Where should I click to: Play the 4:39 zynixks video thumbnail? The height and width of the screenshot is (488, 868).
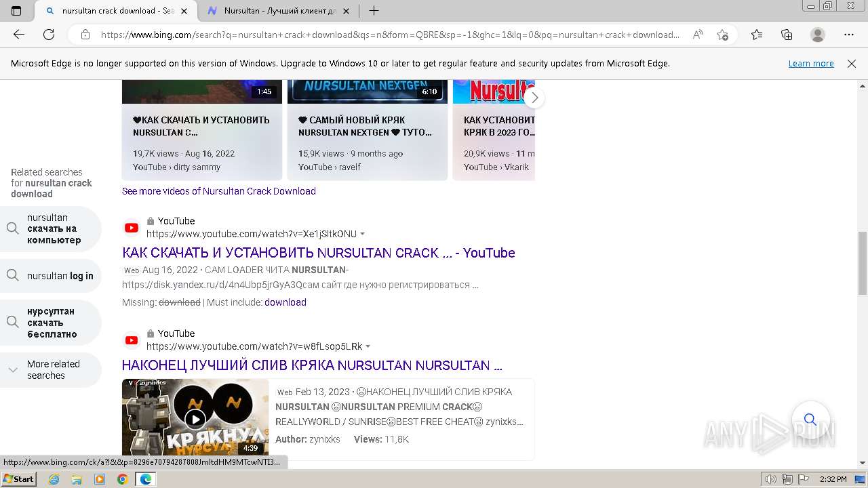pyautogui.click(x=195, y=418)
